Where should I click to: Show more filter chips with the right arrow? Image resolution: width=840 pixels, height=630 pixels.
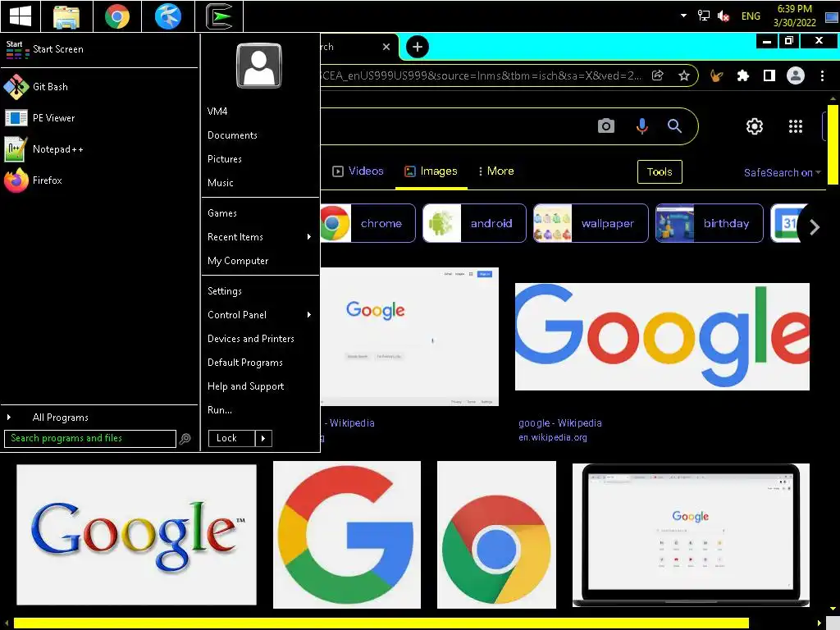tap(815, 227)
